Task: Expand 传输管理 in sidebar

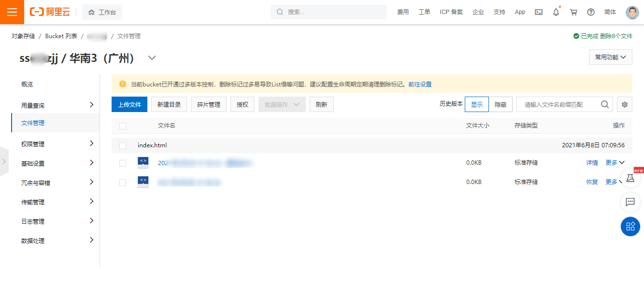Action: pos(91,201)
